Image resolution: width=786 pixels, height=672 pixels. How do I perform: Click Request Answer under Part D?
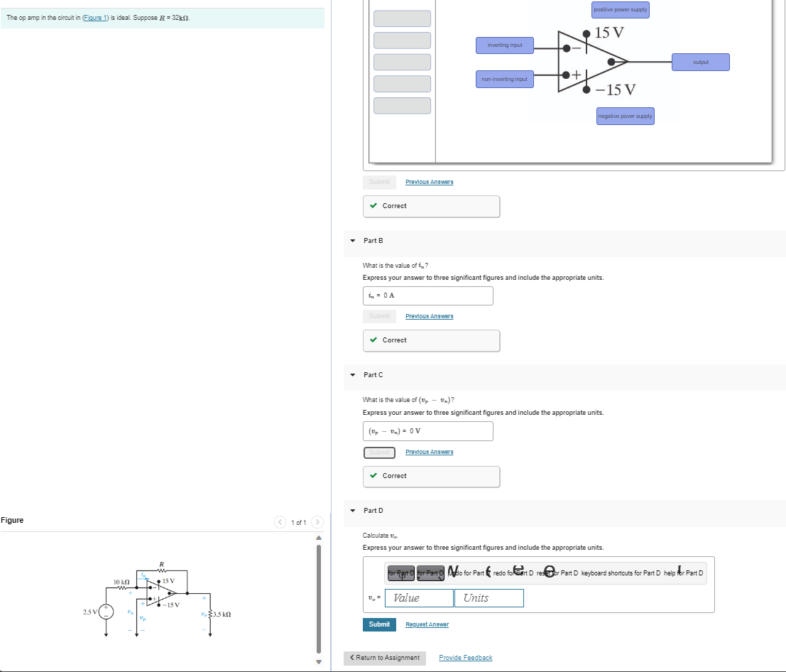[x=427, y=624]
